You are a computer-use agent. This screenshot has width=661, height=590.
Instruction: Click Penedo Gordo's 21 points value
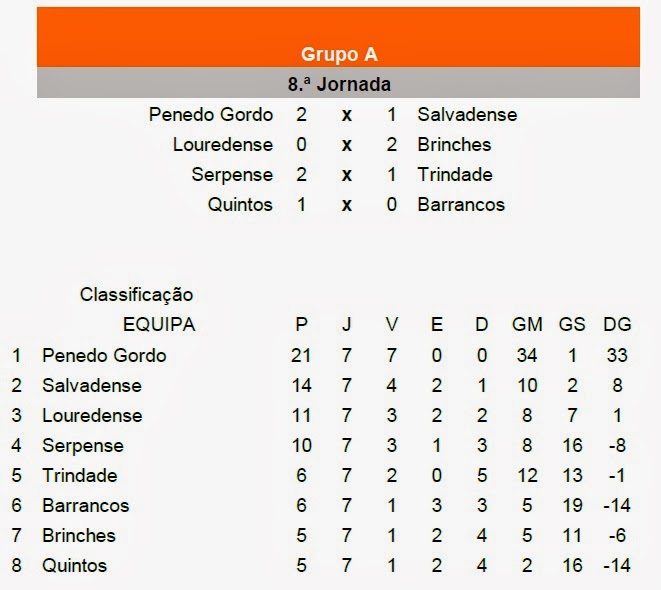point(301,355)
